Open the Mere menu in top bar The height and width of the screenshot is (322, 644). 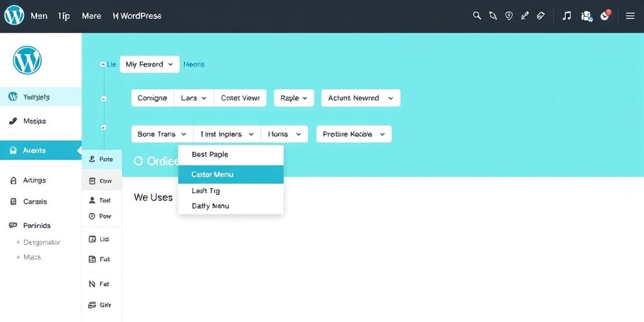[91, 16]
